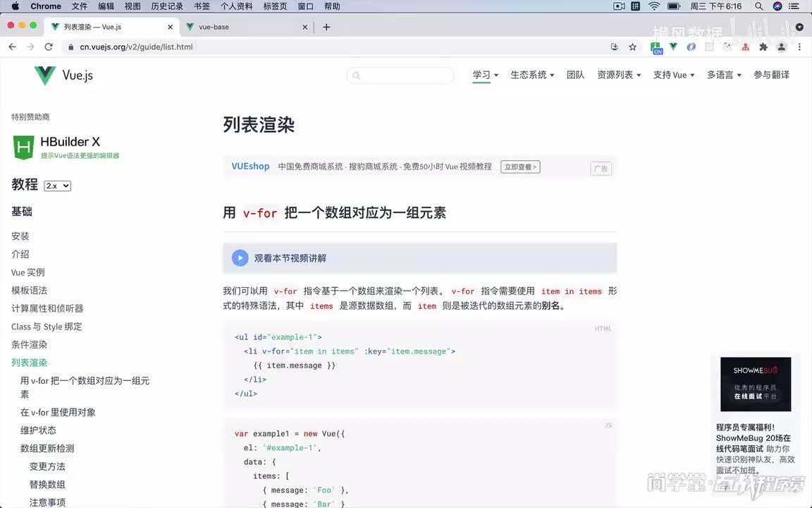Open 历史记录 menu
The height and width of the screenshot is (508, 812).
[167, 6]
